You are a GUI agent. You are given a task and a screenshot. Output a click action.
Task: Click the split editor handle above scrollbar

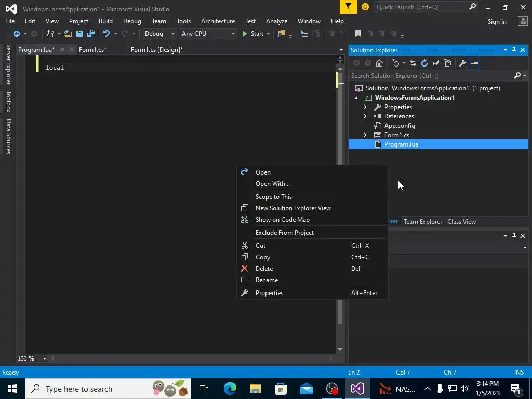point(340,60)
